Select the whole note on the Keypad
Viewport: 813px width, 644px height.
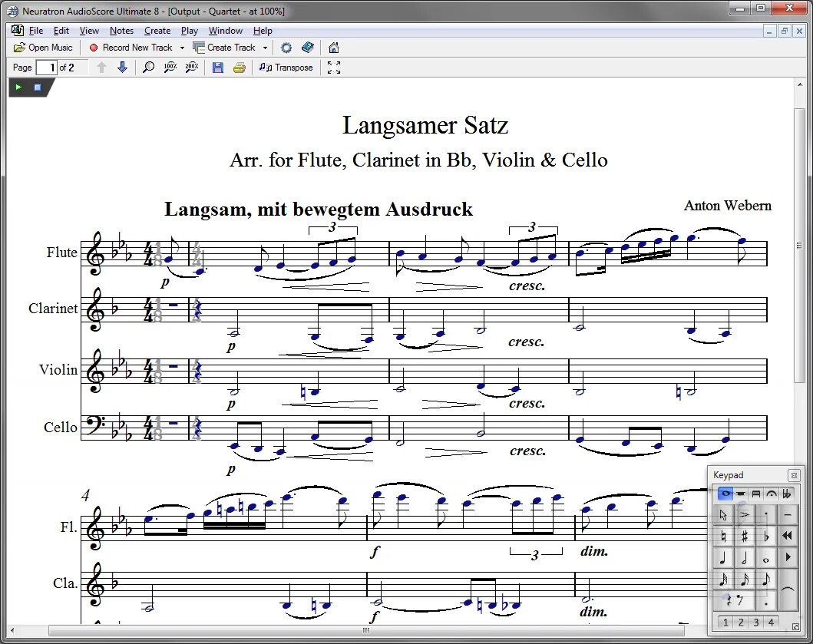tap(766, 559)
